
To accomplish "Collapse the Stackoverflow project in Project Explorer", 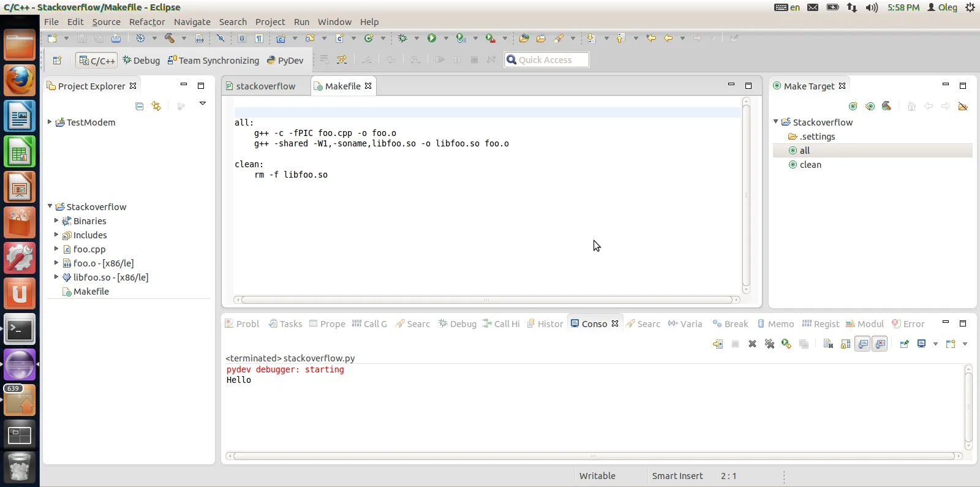I will coord(50,206).
